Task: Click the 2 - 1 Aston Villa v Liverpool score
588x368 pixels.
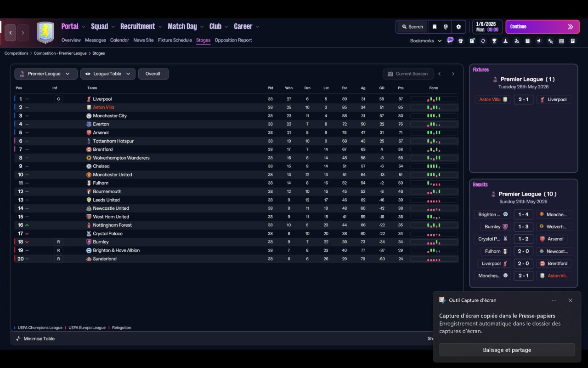Action: 523,99
